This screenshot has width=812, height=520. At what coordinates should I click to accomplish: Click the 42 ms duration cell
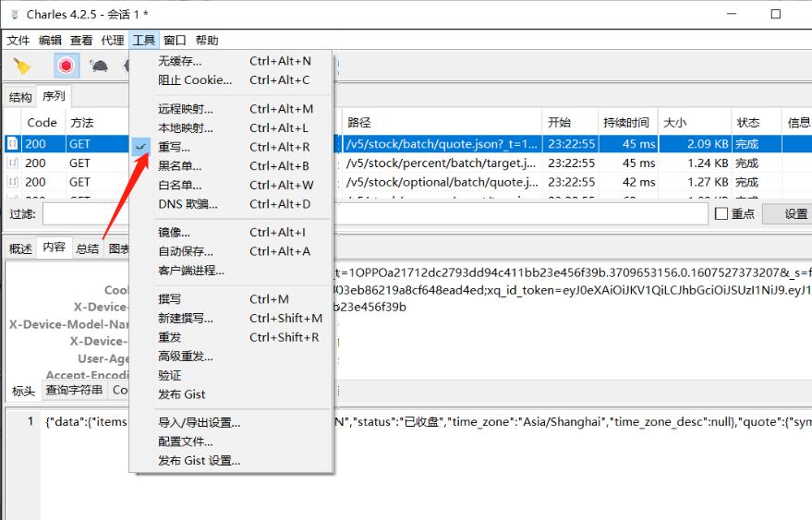pos(627,182)
